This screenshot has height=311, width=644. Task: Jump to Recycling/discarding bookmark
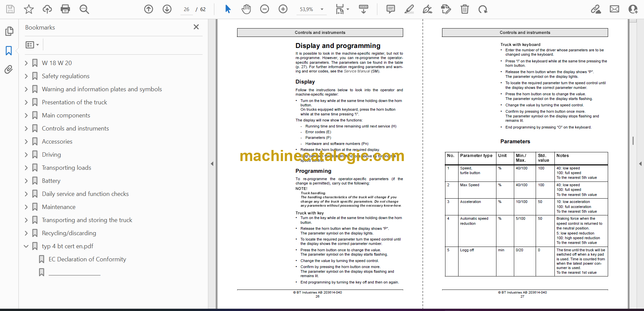[69, 233]
